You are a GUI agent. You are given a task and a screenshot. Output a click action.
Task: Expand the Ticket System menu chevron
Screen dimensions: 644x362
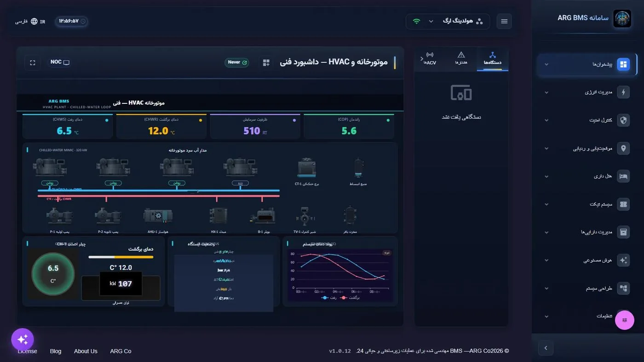coord(546,204)
